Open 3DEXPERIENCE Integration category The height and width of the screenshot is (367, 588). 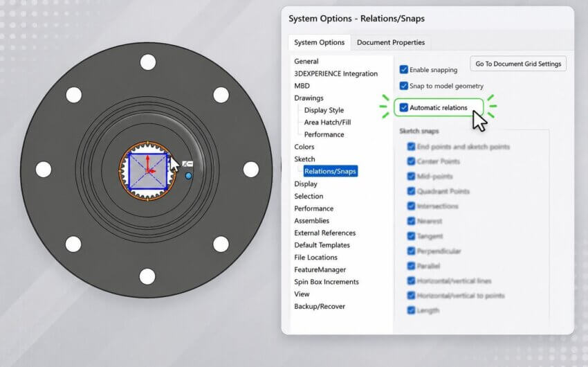336,73
